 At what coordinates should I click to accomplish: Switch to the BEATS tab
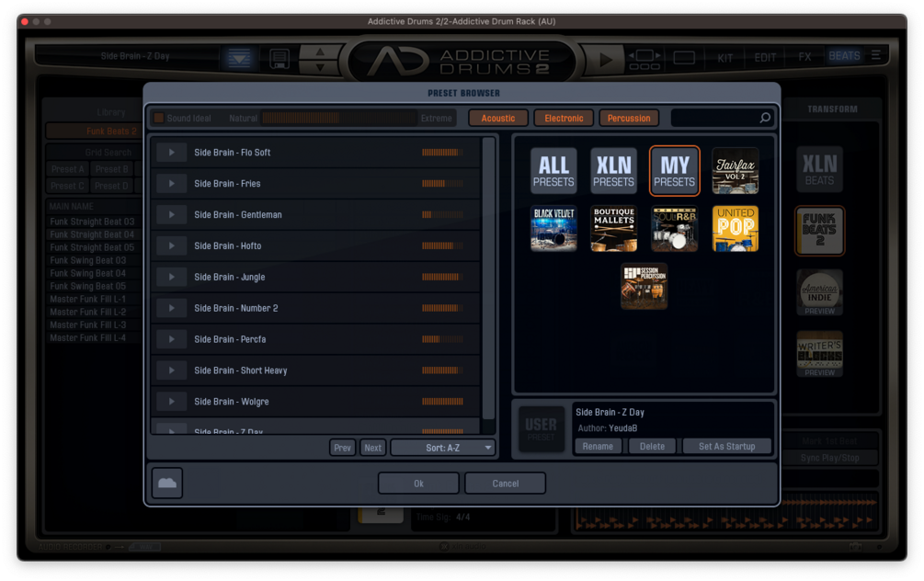click(844, 56)
